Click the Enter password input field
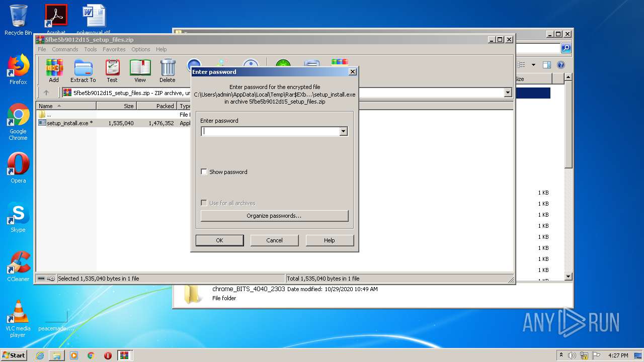This screenshot has height=362, width=644. (271, 131)
